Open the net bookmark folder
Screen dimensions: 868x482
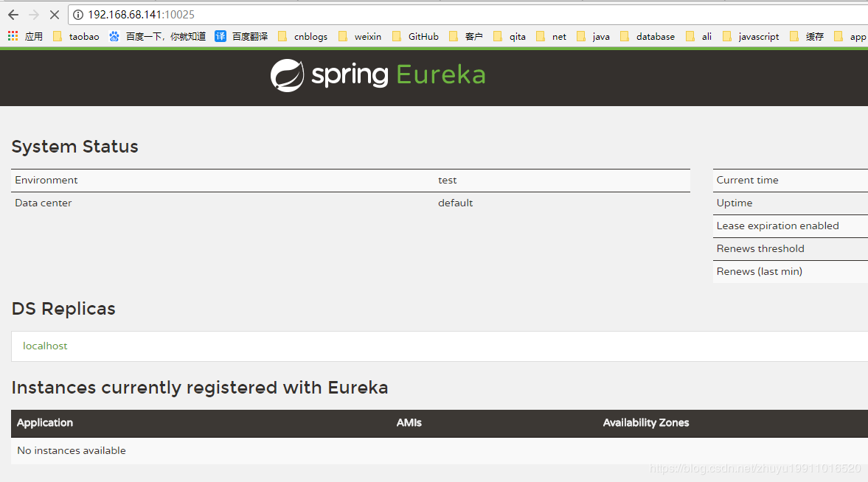552,37
